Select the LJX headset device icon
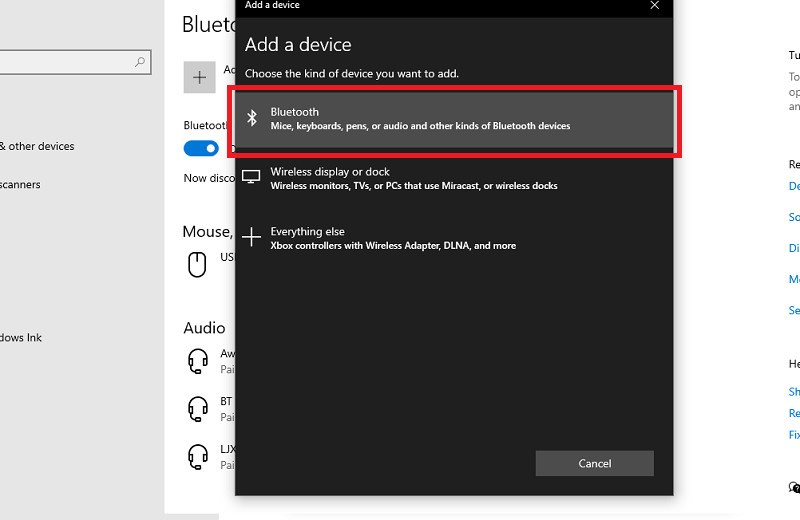 tap(198, 457)
